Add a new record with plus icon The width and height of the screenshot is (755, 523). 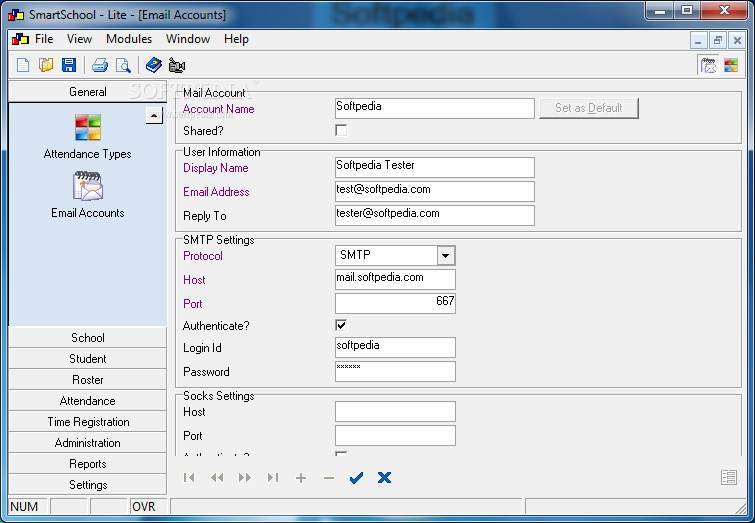tap(301, 477)
